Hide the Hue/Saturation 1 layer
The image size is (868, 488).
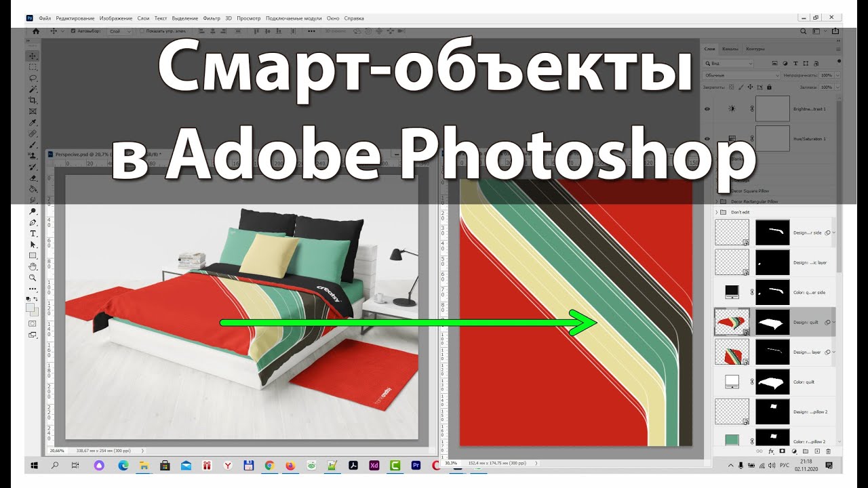pos(708,138)
